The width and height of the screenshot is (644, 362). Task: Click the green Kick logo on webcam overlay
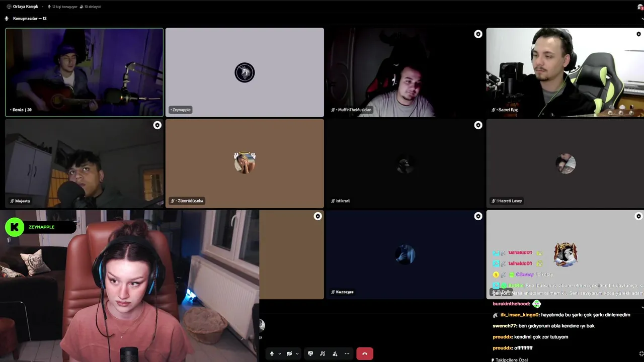click(x=15, y=227)
